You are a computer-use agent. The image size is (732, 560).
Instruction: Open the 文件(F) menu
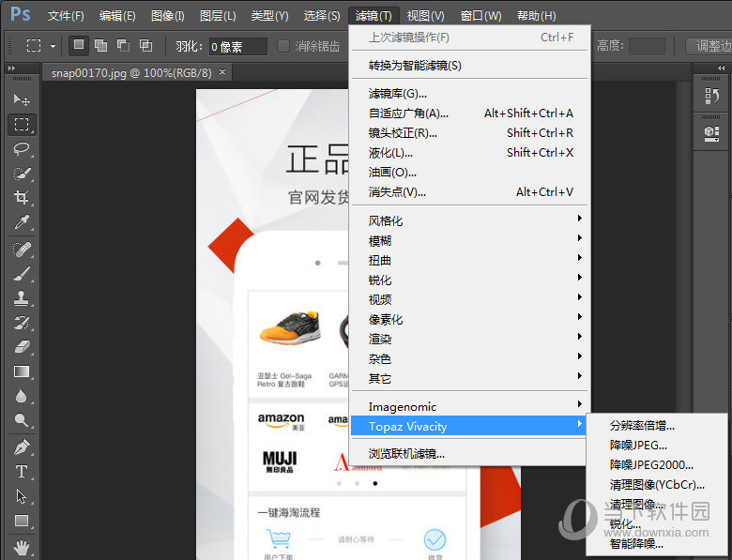click(66, 16)
